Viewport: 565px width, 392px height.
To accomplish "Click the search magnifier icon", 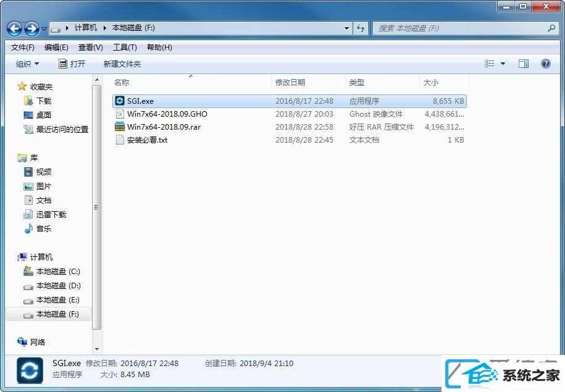I will [x=551, y=28].
